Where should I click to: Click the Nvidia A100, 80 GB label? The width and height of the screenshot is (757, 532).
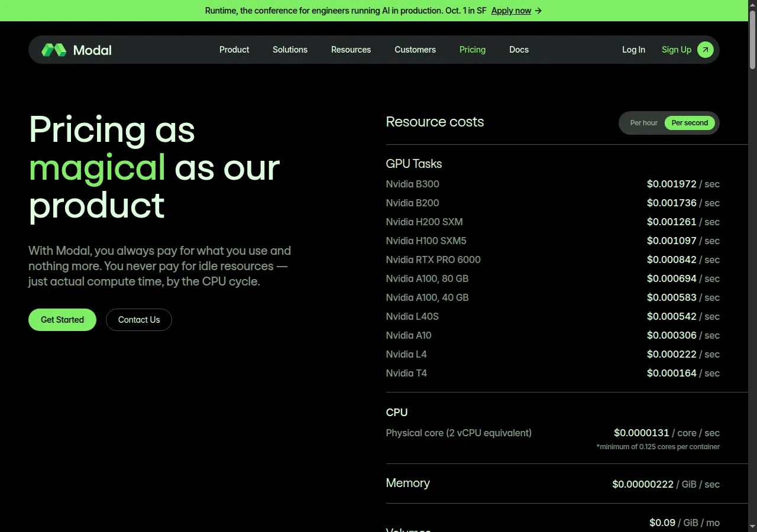(427, 278)
